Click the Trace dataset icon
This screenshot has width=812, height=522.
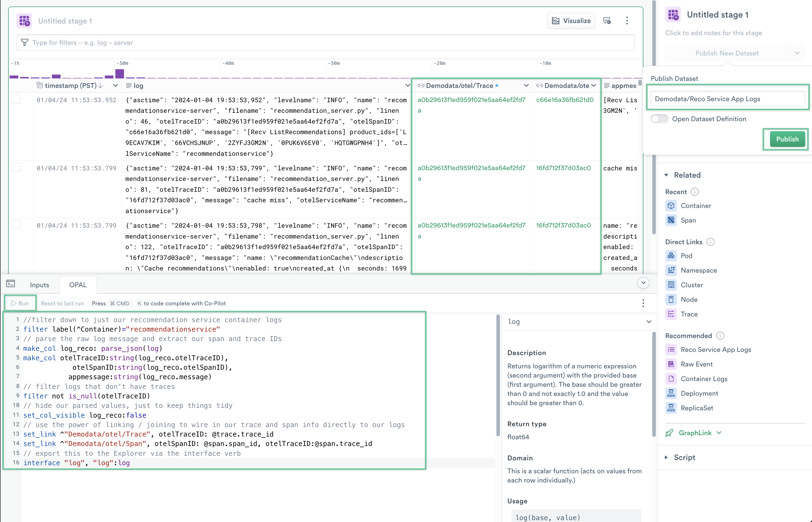pyautogui.click(x=671, y=314)
